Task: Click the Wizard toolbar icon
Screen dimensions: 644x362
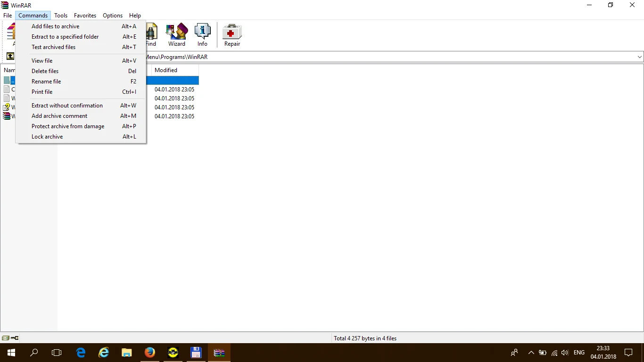Action: 177,35
